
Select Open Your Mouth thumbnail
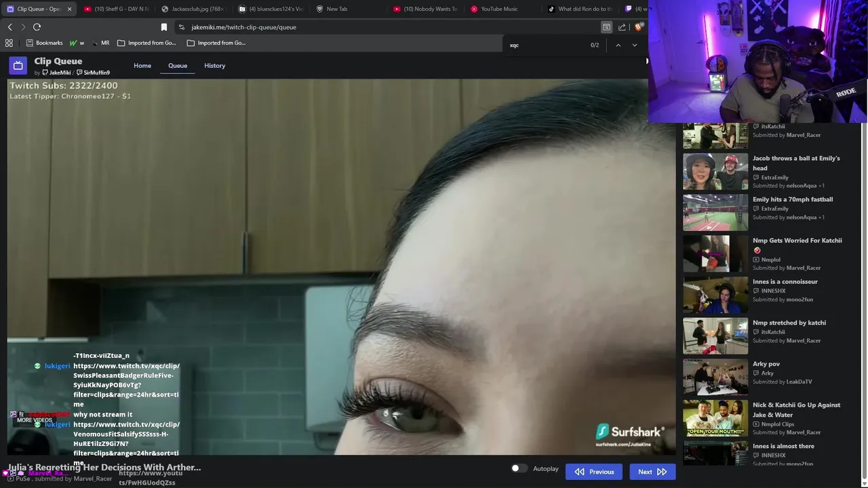point(715,419)
